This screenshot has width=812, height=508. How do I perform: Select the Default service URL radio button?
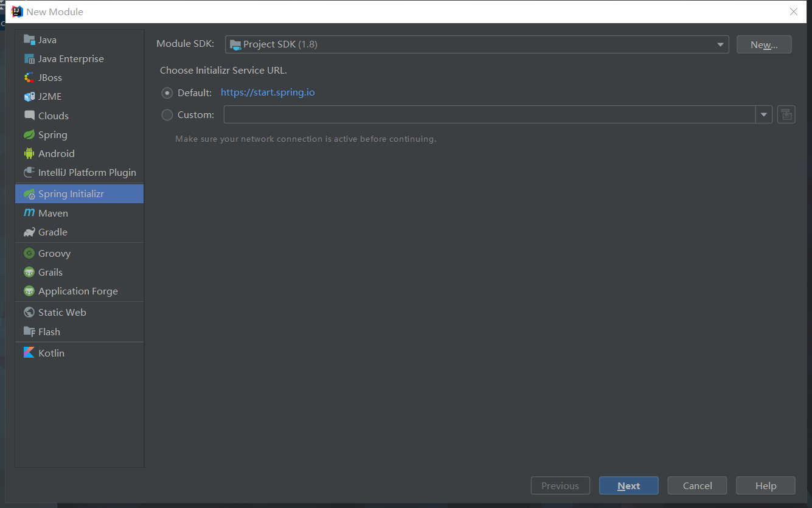click(x=167, y=93)
